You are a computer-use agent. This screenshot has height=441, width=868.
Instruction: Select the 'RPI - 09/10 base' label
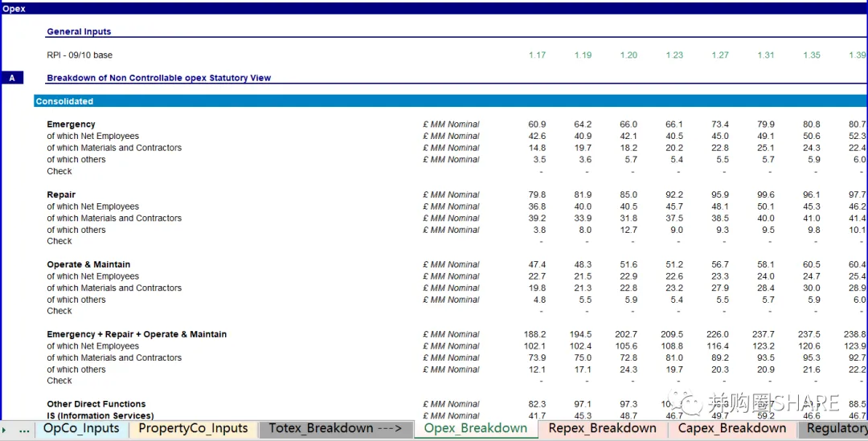[x=80, y=55]
